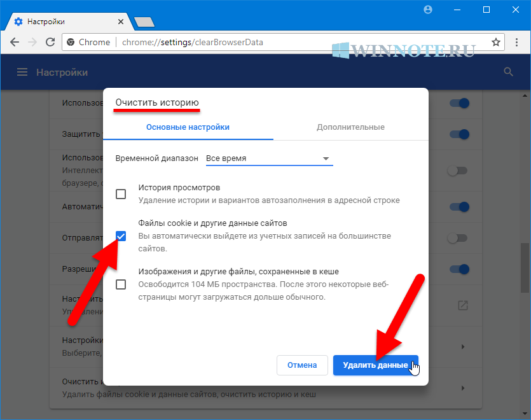Uncheck Файлы cookie и другие данные сайтов
Viewport: 531px width, 420px height.
point(121,236)
